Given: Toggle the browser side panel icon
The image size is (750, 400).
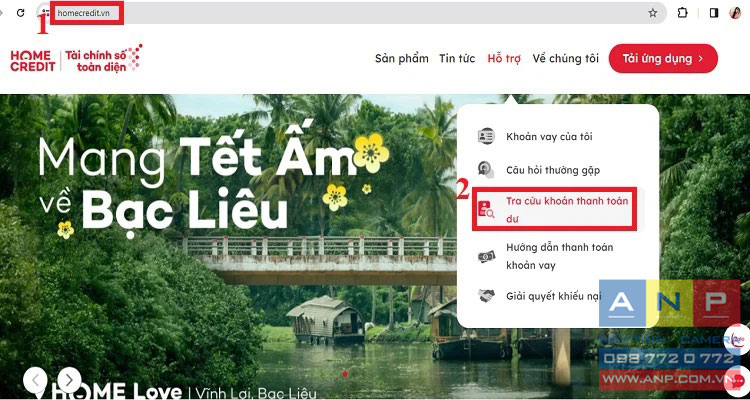Looking at the screenshot, I should point(714,13).
